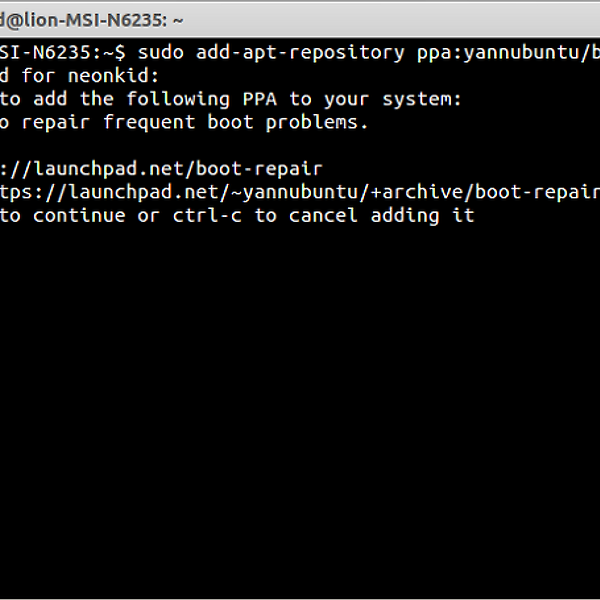The width and height of the screenshot is (600, 600).
Task: Click the word your before system:
Action: click(347, 101)
